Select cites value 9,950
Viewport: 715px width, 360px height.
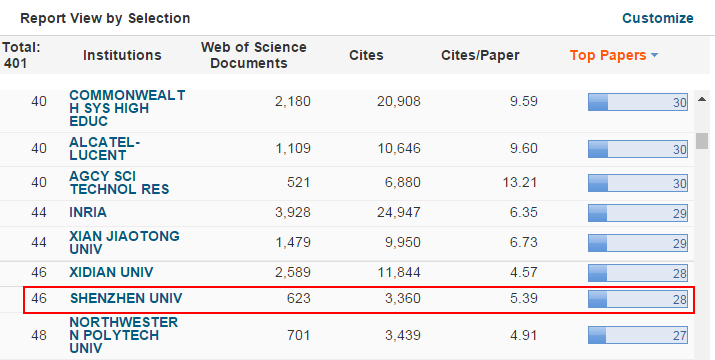(403, 242)
